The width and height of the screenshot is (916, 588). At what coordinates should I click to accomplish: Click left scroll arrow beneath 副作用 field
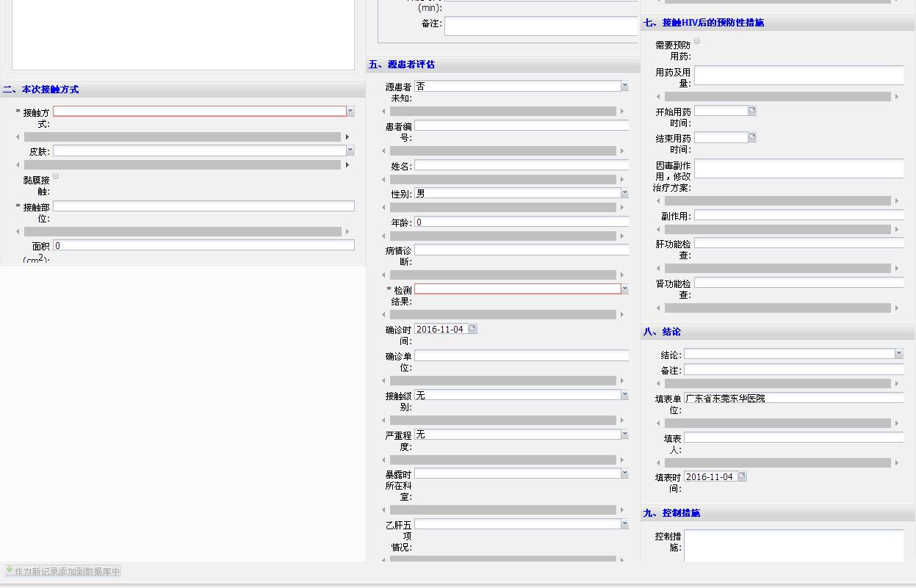pyautogui.click(x=659, y=229)
